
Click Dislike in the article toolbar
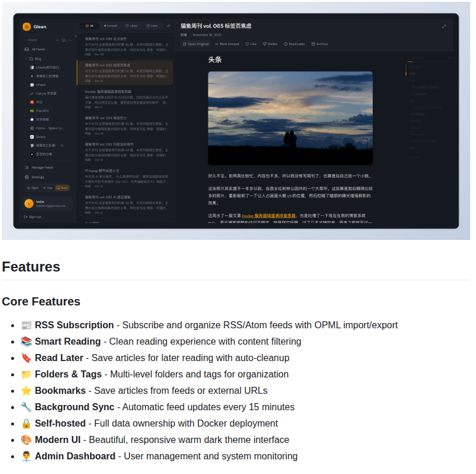click(x=270, y=44)
